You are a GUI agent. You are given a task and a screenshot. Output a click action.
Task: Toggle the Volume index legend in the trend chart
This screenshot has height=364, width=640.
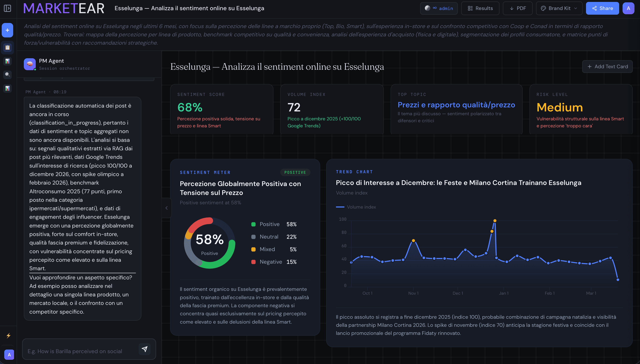tap(356, 207)
